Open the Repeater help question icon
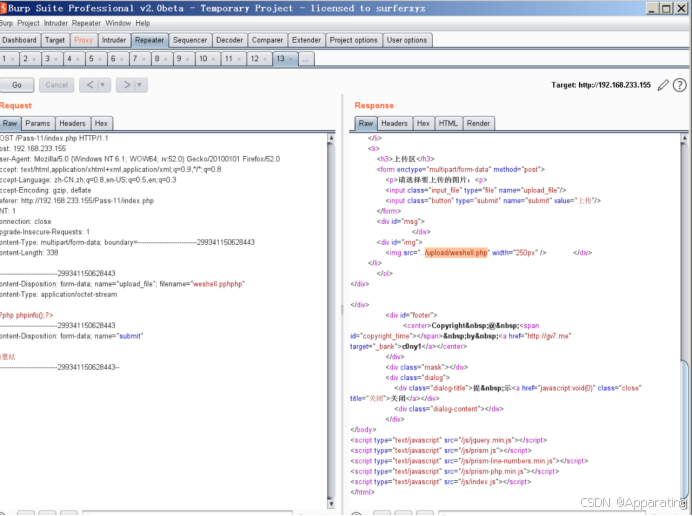This screenshot has height=516, width=692. (x=680, y=85)
